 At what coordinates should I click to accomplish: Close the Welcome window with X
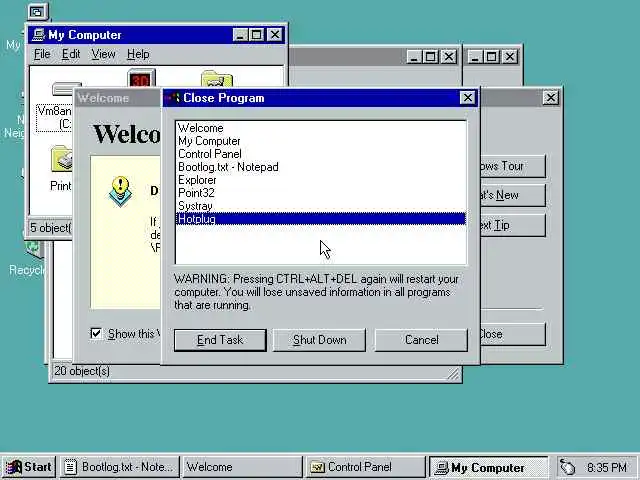[x=550, y=98]
